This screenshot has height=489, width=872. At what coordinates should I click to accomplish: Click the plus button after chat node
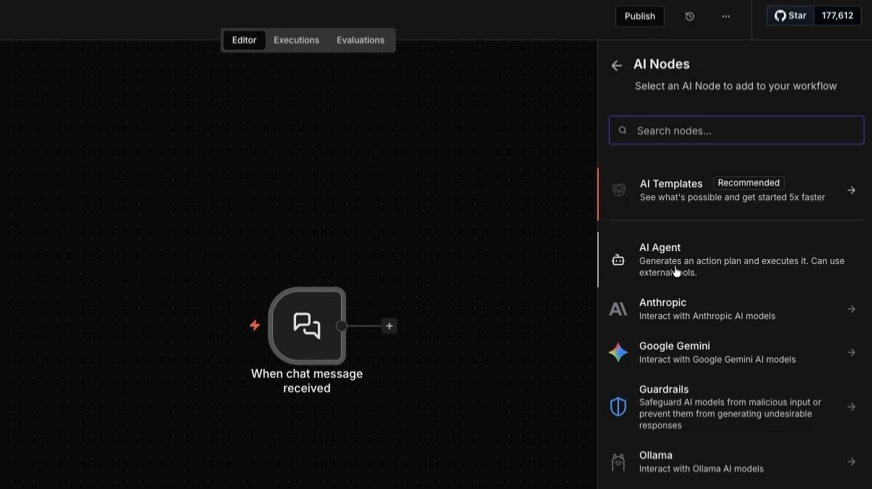point(389,326)
